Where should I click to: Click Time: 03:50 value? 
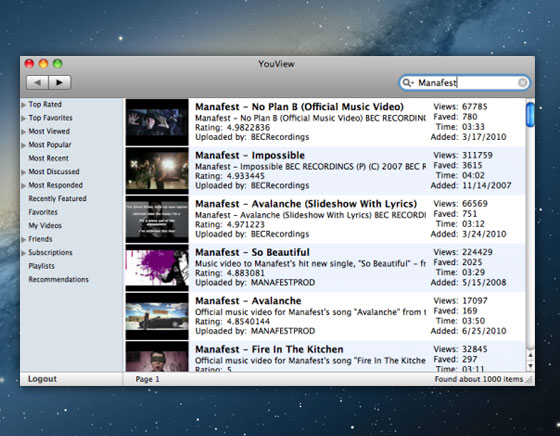click(473, 321)
